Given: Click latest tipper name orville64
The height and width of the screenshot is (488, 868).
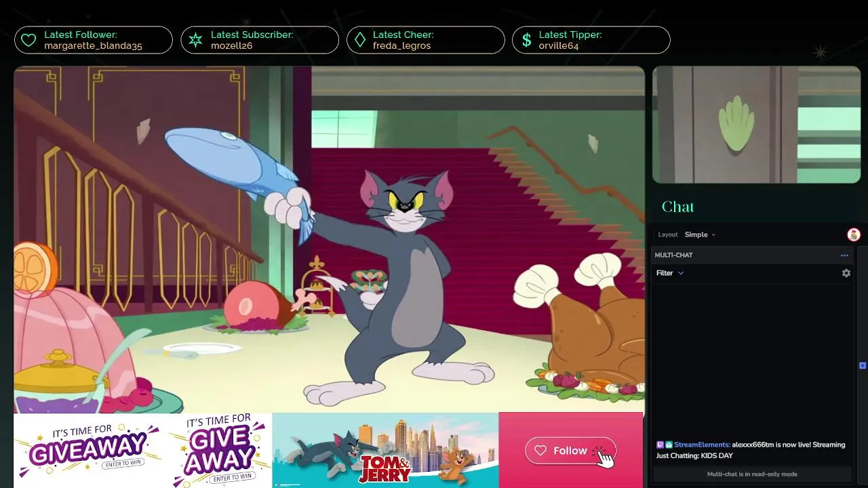Looking at the screenshot, I should click(559, 46).
